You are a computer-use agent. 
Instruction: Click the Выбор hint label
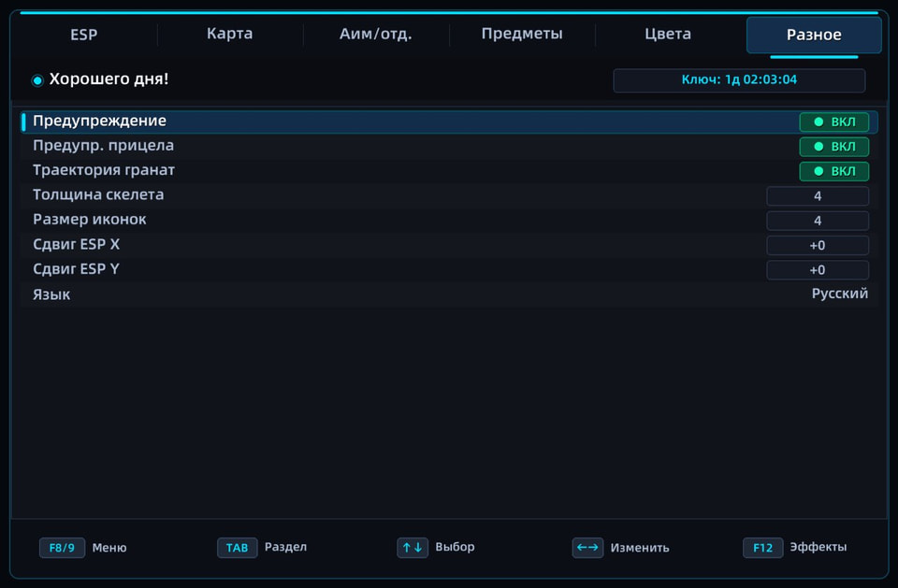point(455,547)
